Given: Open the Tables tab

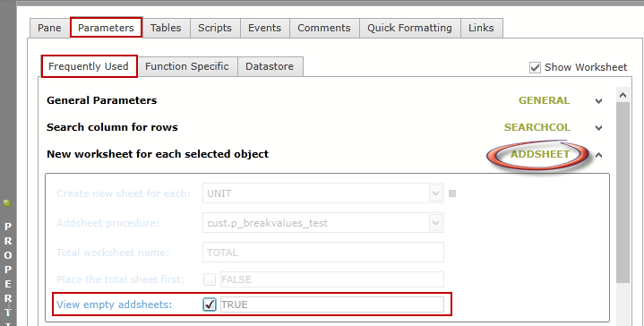Looking at the screenshot, I should coord(166,28).
